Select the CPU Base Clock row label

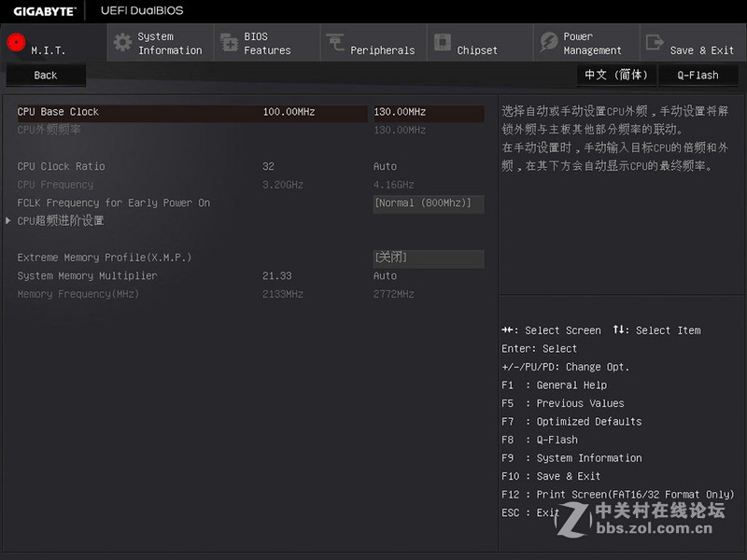point(58,112)
